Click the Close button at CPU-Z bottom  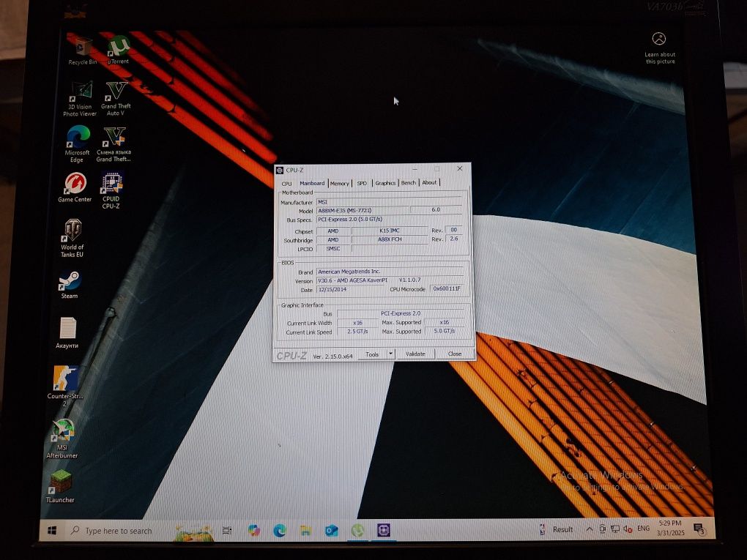(455, 354)
